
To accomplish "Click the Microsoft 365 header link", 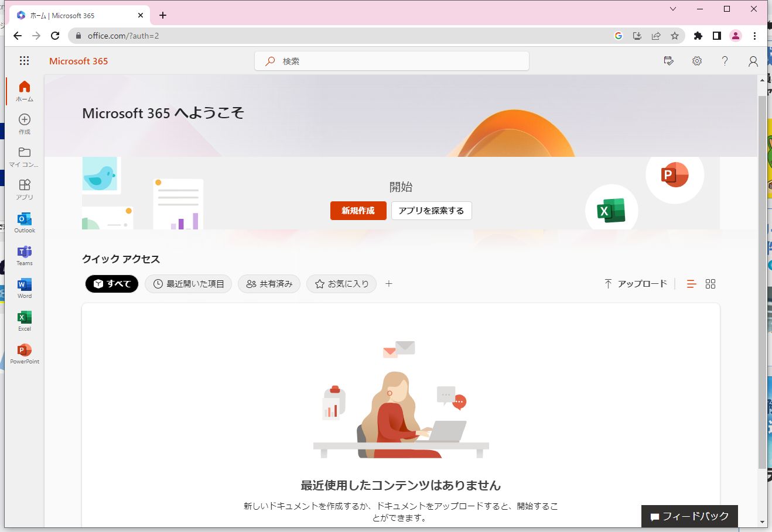I will [x=78, y=61].
